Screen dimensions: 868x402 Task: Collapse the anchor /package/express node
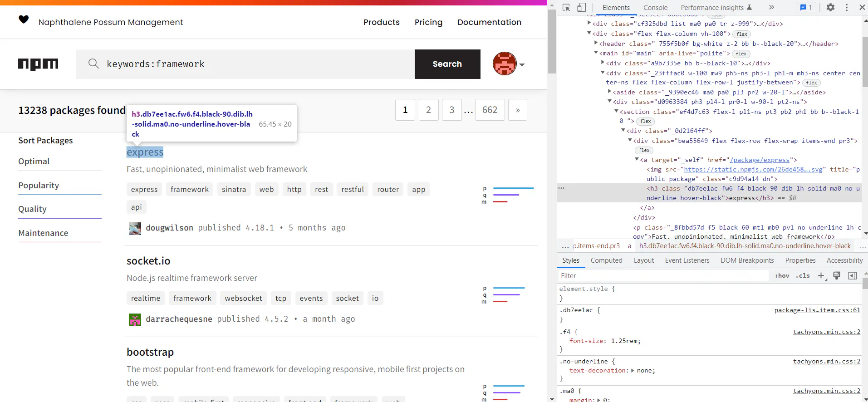637,159
